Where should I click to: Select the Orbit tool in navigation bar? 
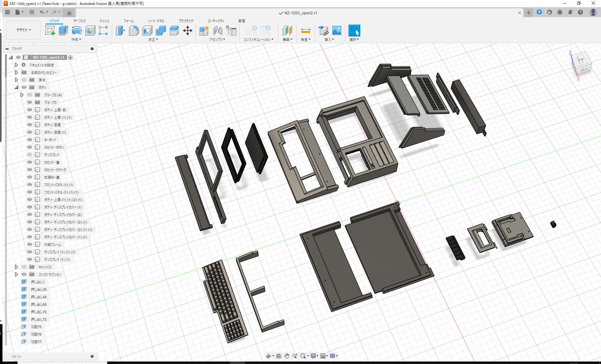pos(269,356)
